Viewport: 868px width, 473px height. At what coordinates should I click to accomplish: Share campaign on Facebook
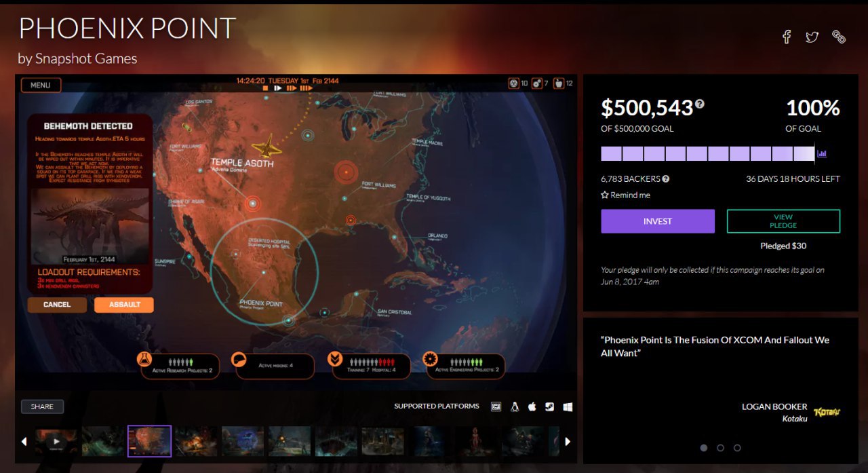[x=787, y=37]
